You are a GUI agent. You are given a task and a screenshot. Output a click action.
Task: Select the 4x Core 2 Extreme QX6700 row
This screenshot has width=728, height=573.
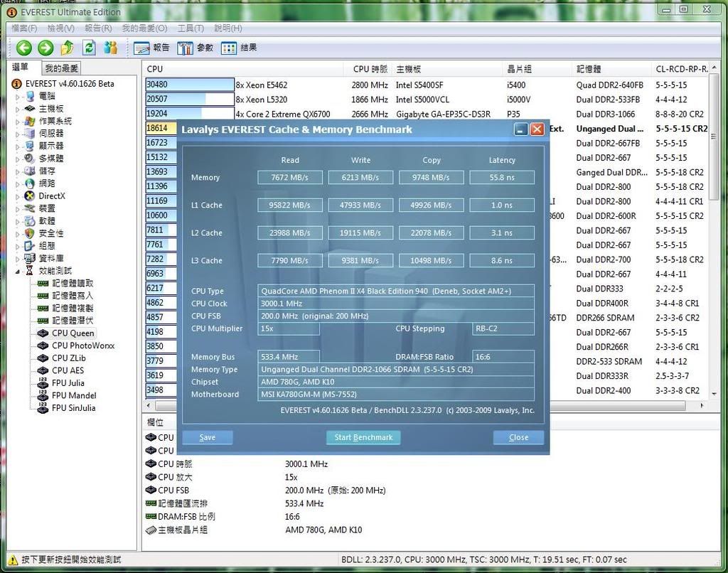(427, 114)
